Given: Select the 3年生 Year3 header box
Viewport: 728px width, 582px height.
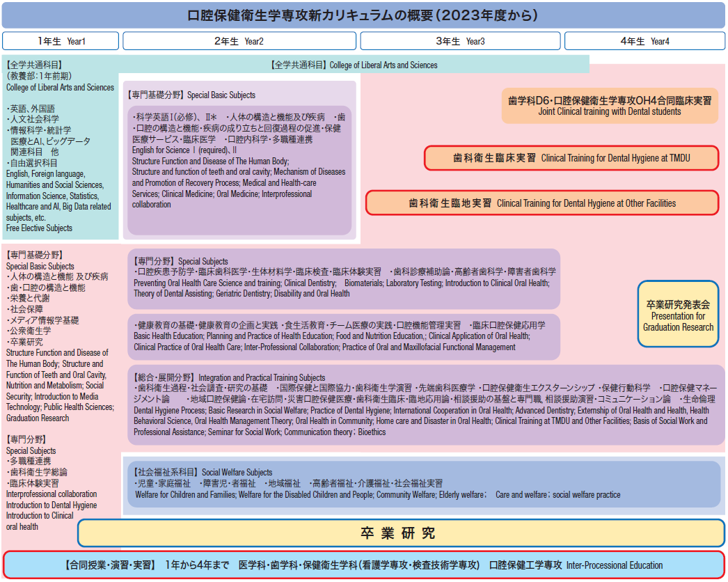Looking at the screenshot, I should click(460, 41).
